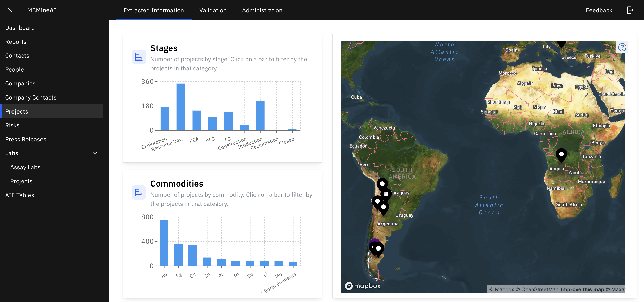644x302 pixels.
Task: Click the Mapbox logo on the map
Action: pos(363,286)
